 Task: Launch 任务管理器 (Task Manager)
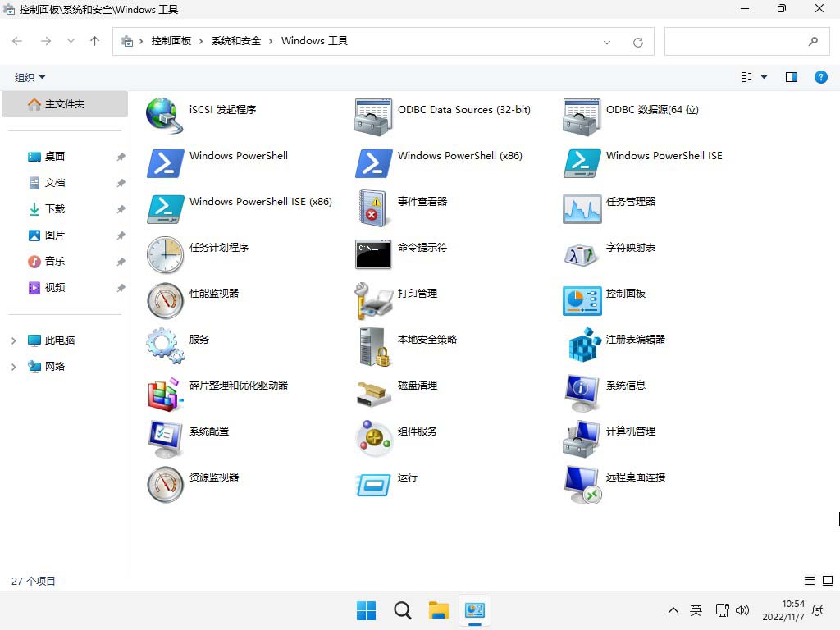click(582, 208)
